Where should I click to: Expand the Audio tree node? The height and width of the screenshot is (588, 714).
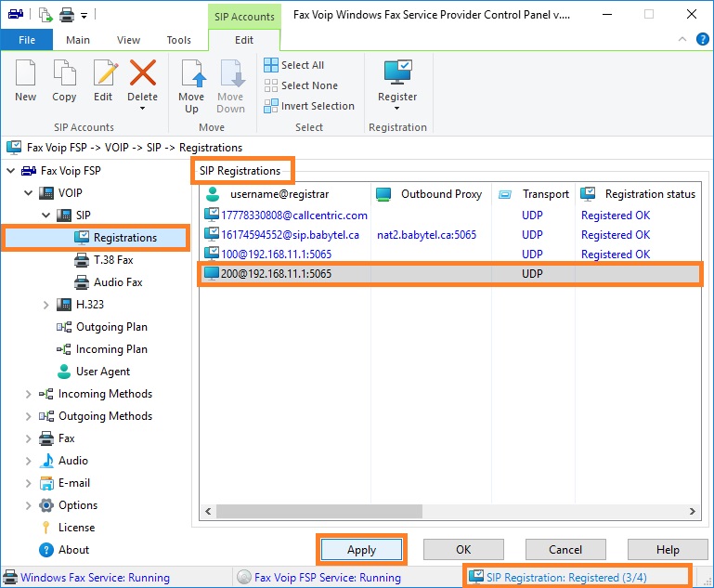coord(28,461)
